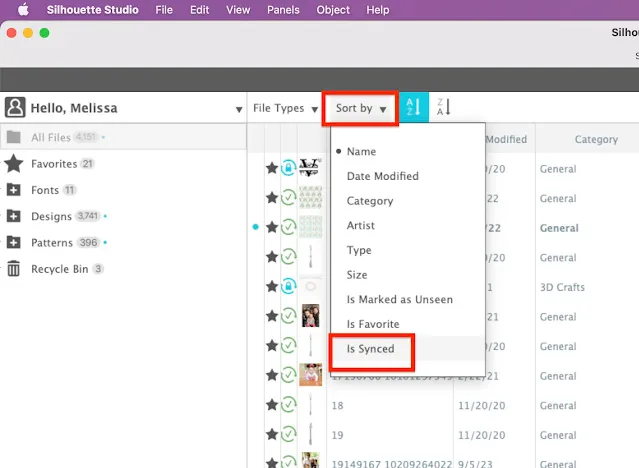Sort ascending with the A-Z icon
Viewport: 639px width, 468px height.
tap(414, 107)
